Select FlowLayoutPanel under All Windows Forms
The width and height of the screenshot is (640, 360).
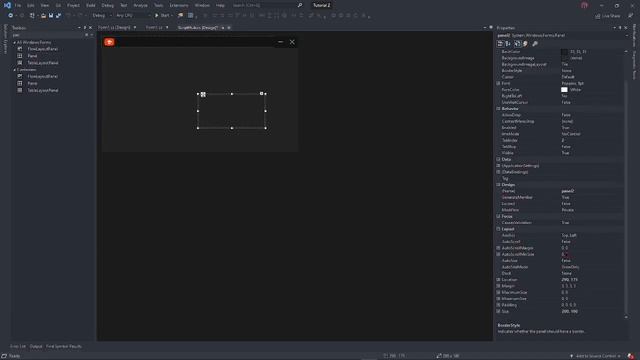pyautogui.click(x=42, y=49)
